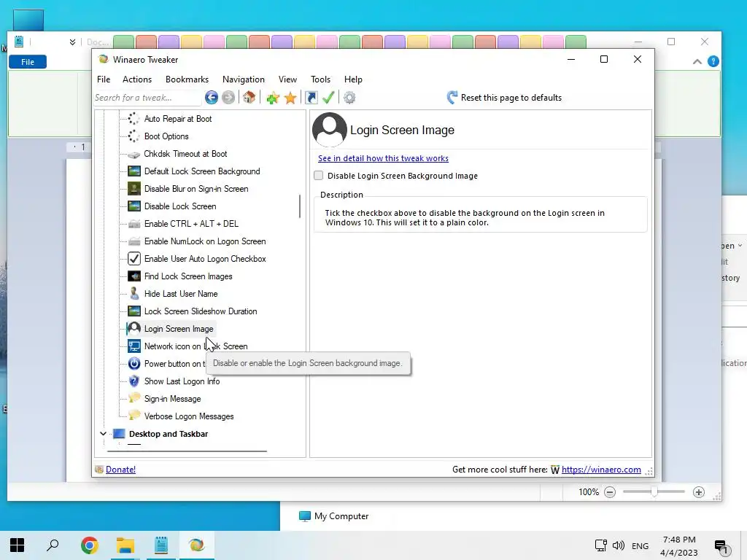Click the File button in background window
Image resolution: width=747 pixels, height=560 pixels.
[28, 62]
